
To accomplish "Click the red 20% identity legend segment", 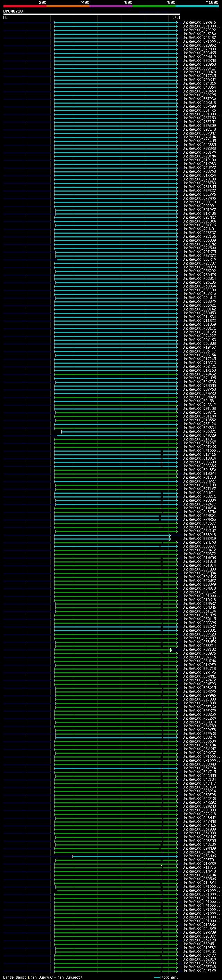I will coord(25,6).
